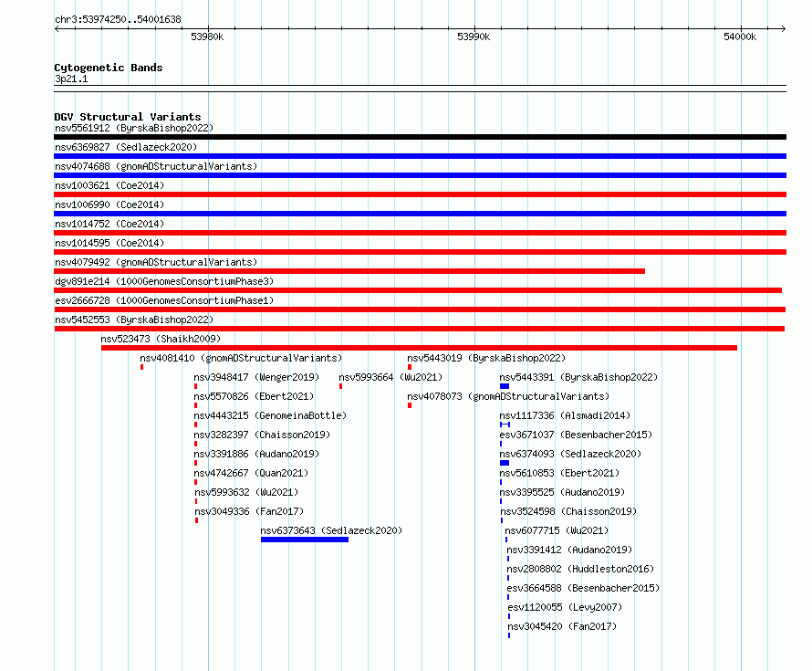Select the blue nsv6374093 variant block
The image size is (812, 671).
tap(505, 463)
